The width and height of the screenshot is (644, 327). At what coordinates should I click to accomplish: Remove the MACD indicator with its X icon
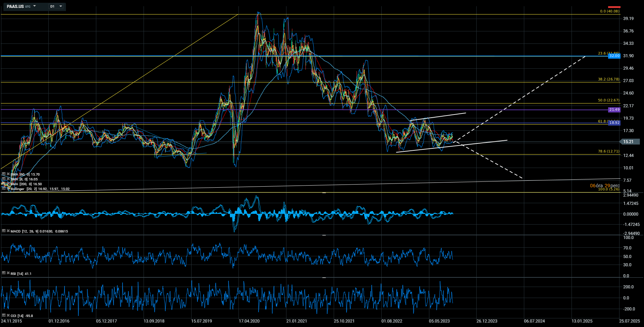coord(8,231)
